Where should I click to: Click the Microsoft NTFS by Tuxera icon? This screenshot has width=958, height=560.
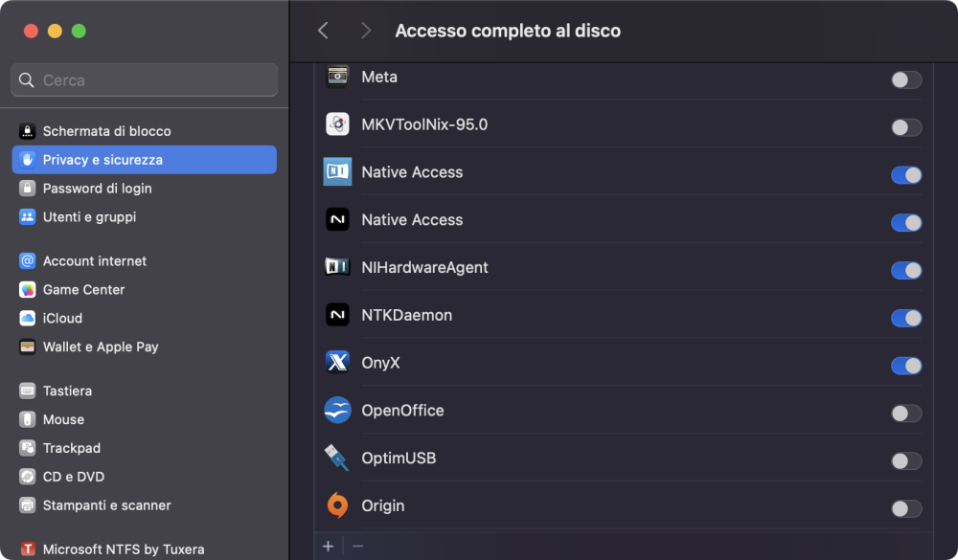click(x=27, y=549)
